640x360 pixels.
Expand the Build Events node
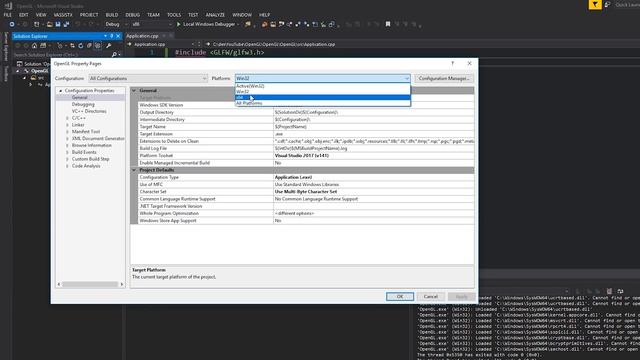(x=67, y=152)
